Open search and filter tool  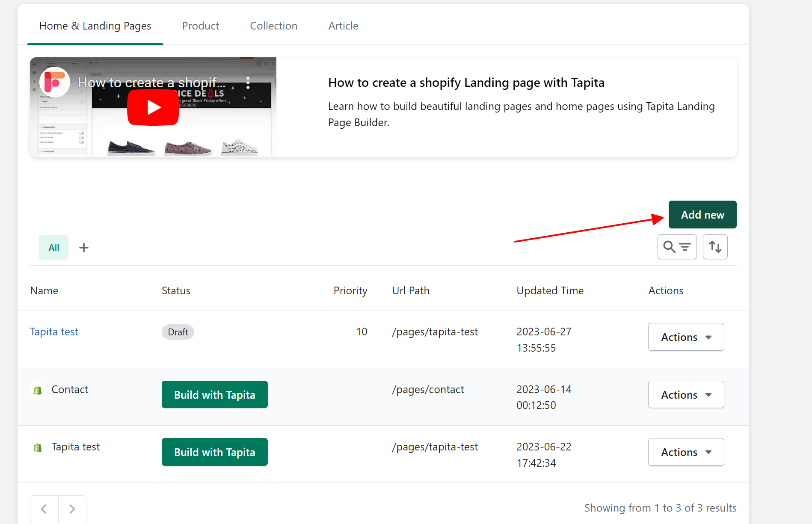pyautogui.click(x=677, y=247)
